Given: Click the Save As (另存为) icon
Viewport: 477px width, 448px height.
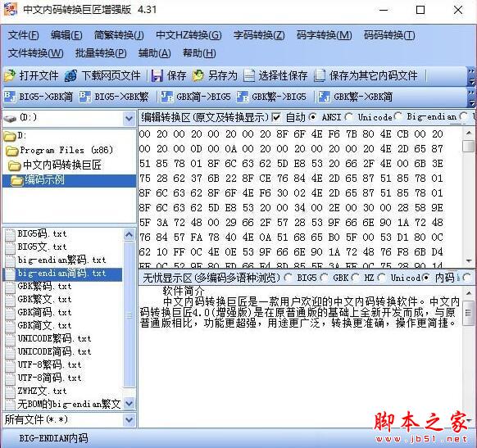Looking at the screenshot, I should [198, 75].
